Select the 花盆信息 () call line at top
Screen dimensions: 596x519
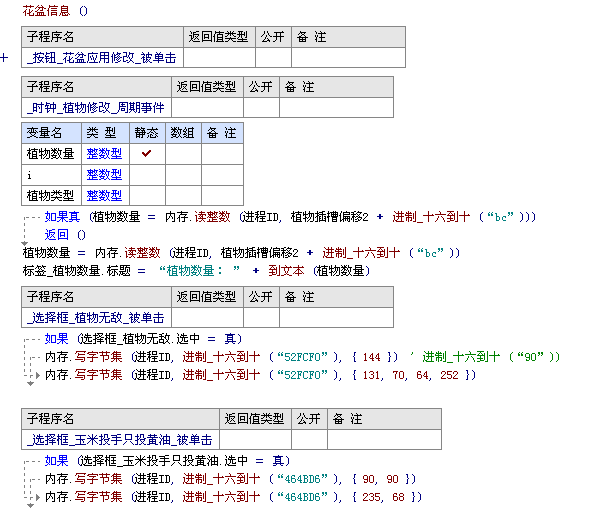55,11
